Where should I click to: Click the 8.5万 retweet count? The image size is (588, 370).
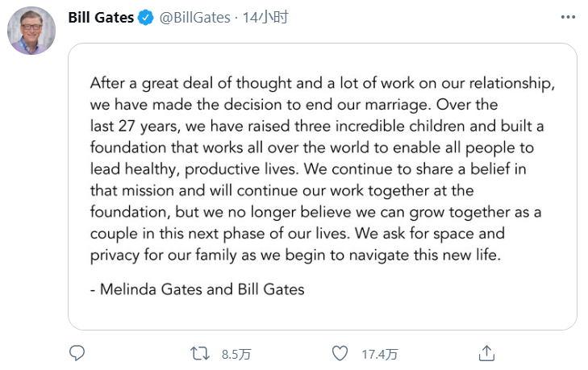tap(236, 354)
